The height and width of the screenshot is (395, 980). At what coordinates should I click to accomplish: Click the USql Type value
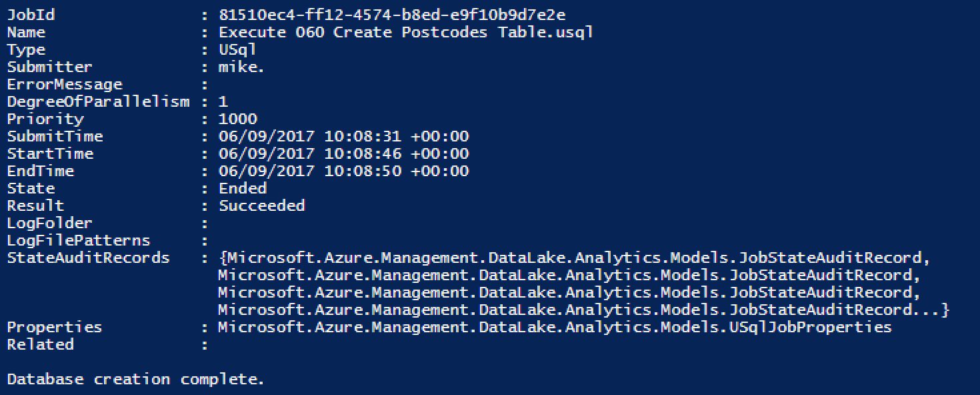coord(237,50)
